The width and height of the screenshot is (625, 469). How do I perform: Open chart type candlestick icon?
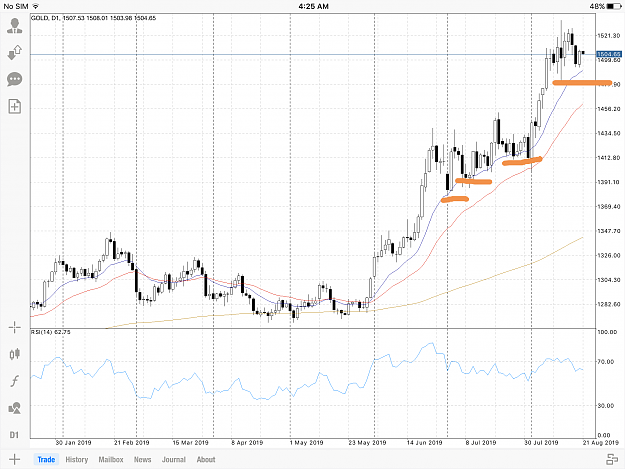(x=14, y=354)
